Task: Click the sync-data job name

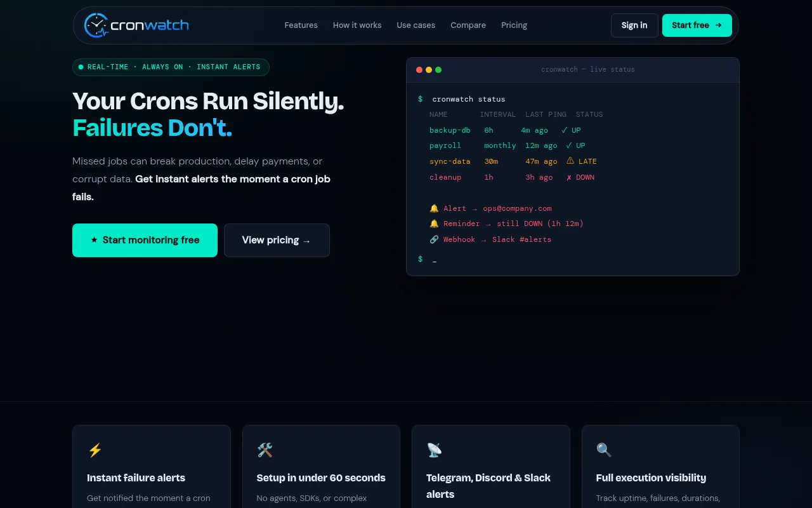Action: click(450, 161)
